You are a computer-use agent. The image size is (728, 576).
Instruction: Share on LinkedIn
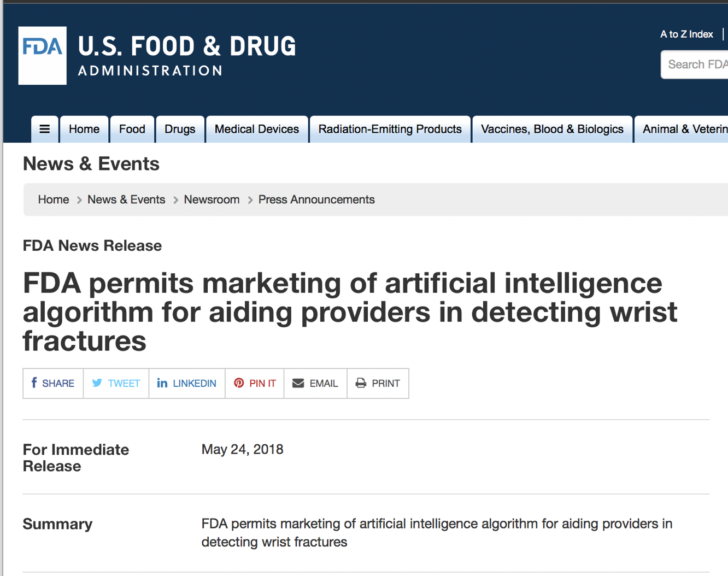(x=187, y=383)
